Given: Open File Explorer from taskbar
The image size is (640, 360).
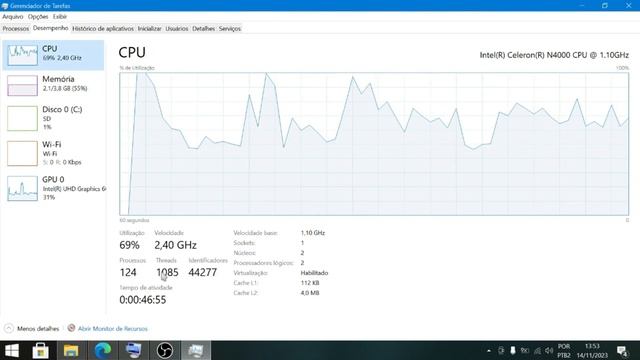Looking at the screenshot, I should [71, 351].
